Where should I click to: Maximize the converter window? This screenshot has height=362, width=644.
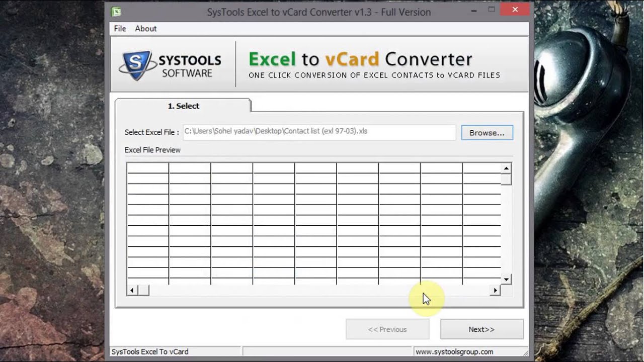(x=492, y=10)
